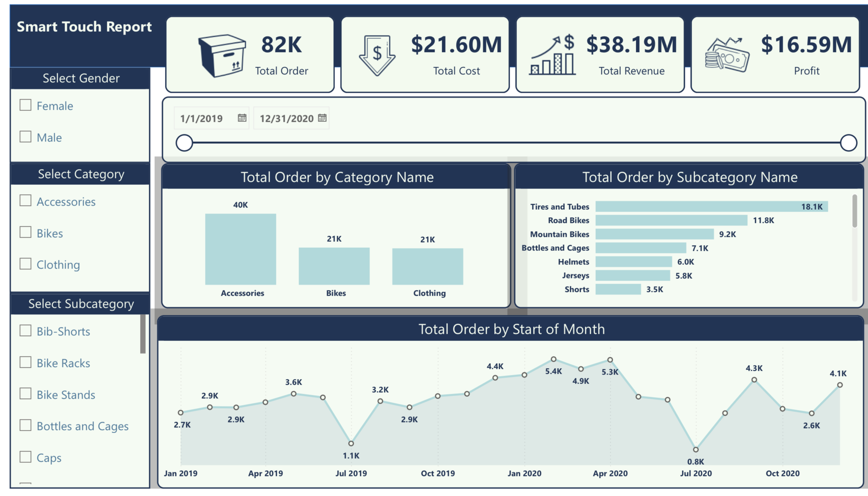Select the Bottles and Cages subcategory checkbox

[x=25, y=425]
